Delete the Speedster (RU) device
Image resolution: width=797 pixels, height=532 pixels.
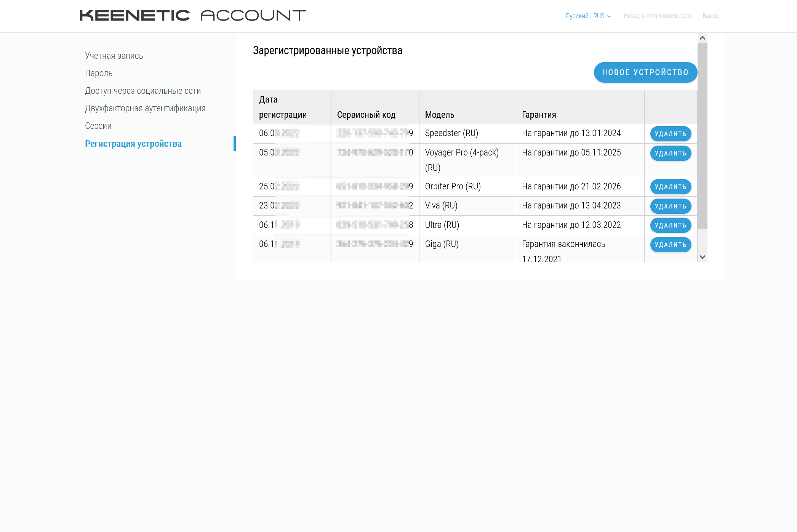coord(670,134)
